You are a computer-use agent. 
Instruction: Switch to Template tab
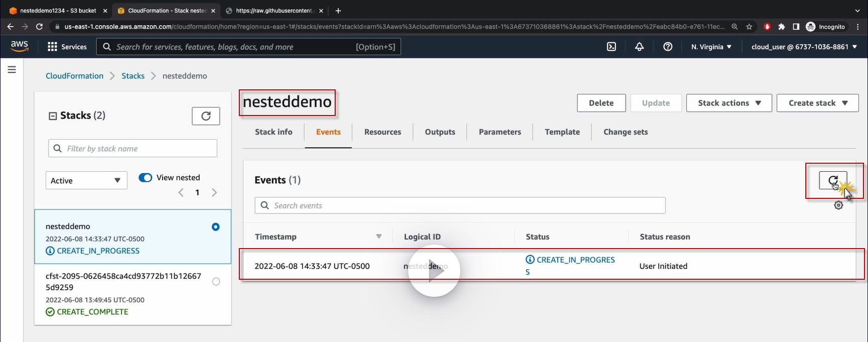tap(562, 132)
